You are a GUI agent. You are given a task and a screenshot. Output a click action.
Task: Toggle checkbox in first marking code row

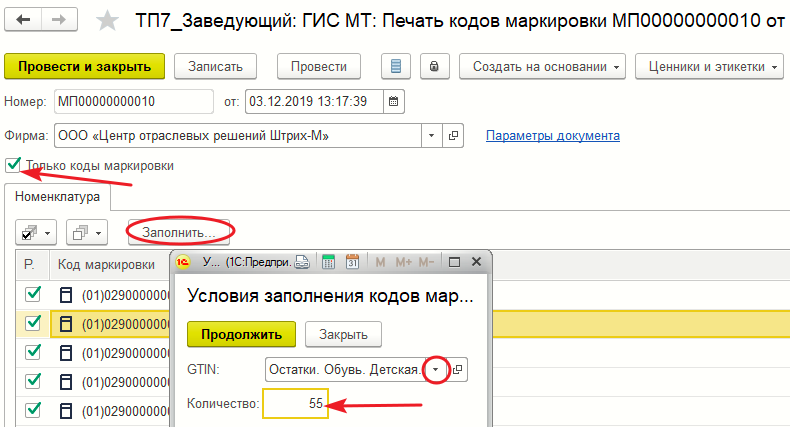(x=33, y=294)
